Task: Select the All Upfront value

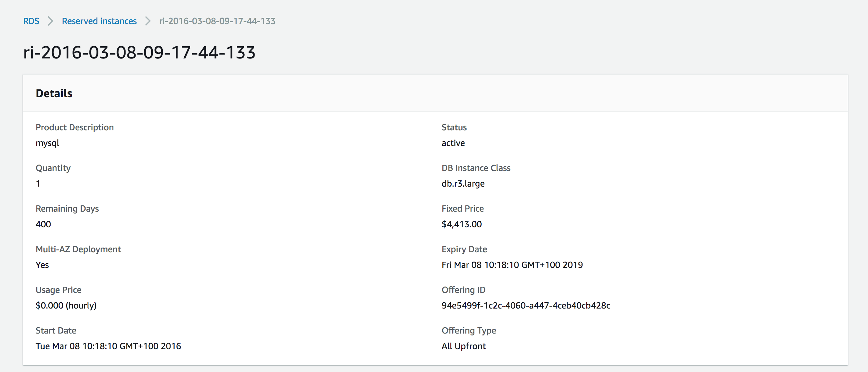Action: click(463, 346)
